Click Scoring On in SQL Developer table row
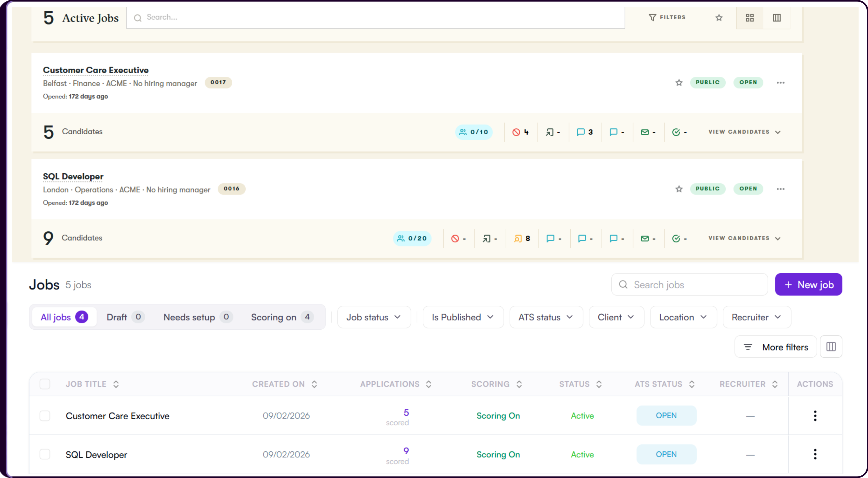Screen dimensions: 868x478 click(x=498, y=455)
